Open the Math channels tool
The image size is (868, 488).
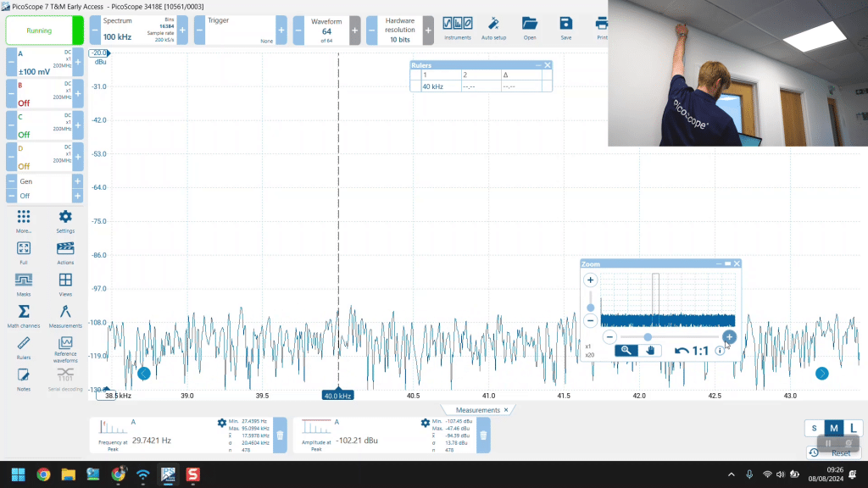click(24, 313)
